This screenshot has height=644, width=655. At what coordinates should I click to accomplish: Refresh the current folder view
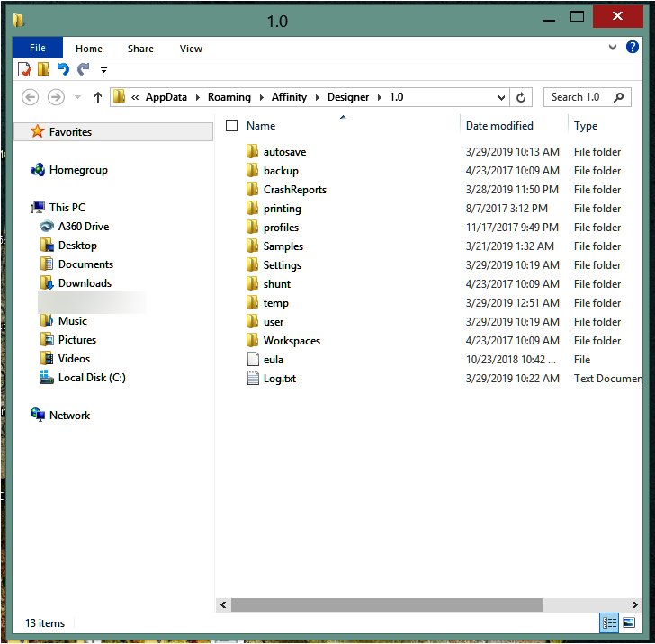click(x=521, y=97)
